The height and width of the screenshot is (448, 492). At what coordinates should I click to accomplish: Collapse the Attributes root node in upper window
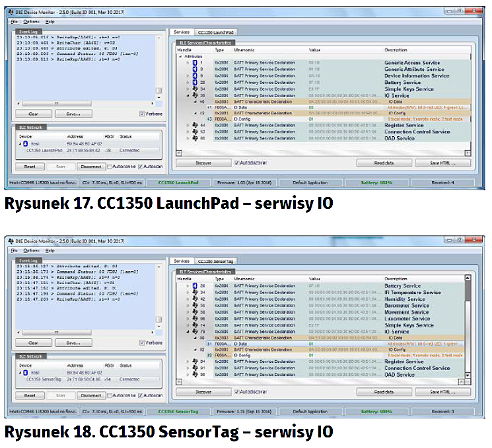point(180,56)
